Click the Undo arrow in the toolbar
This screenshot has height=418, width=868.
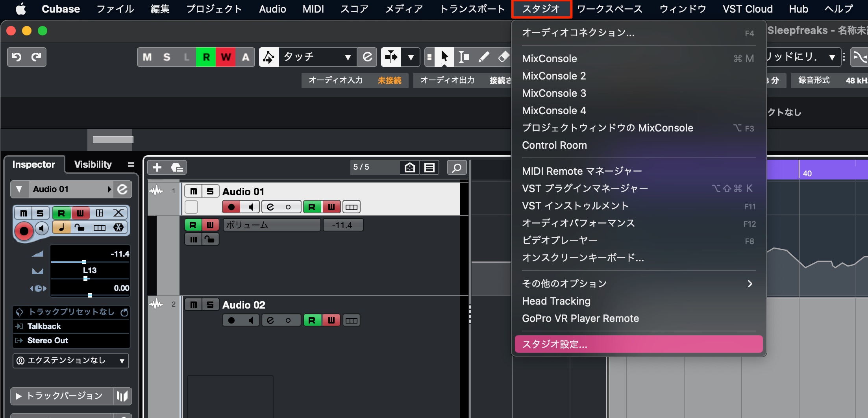click(17, 57)
